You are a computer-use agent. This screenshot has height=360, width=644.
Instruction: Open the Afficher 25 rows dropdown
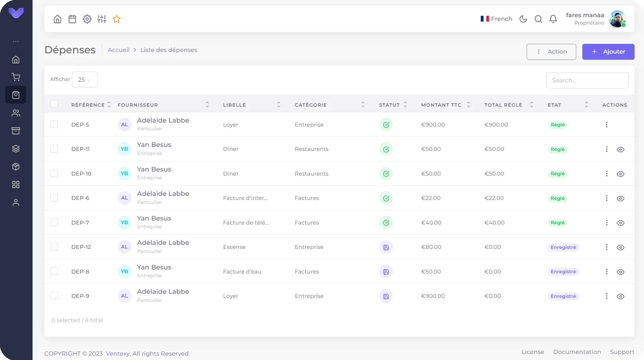[84, 80]
